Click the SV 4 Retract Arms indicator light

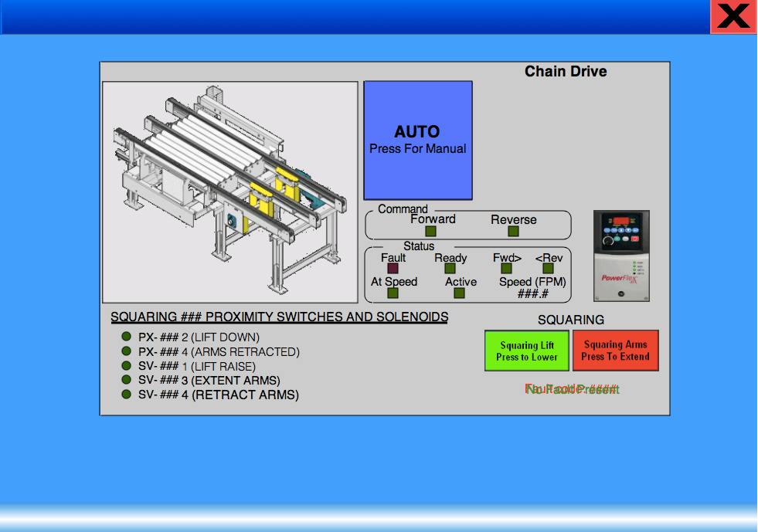pyautogui.click(x=127, y=395)
